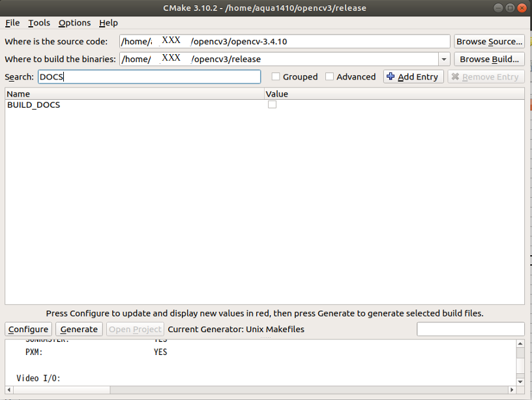Maximize the CMake window
Screen dimensions: 532x400
tap(510, 8)
